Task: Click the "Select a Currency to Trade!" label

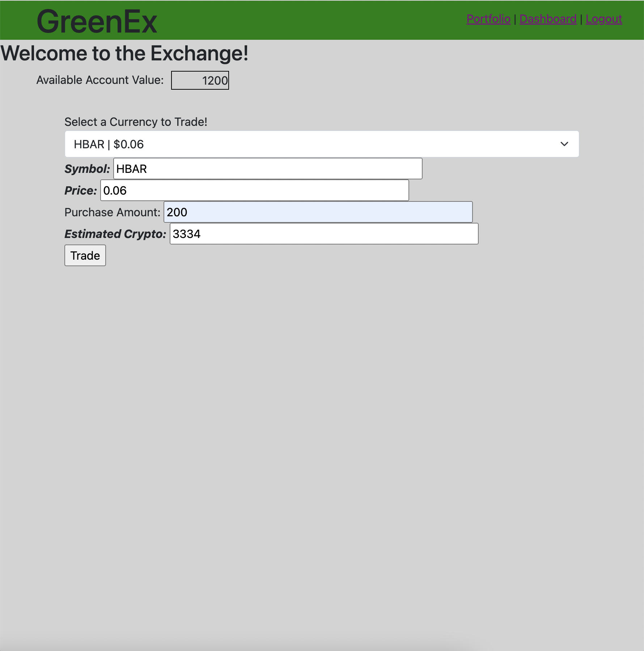Action: point(136,122)
